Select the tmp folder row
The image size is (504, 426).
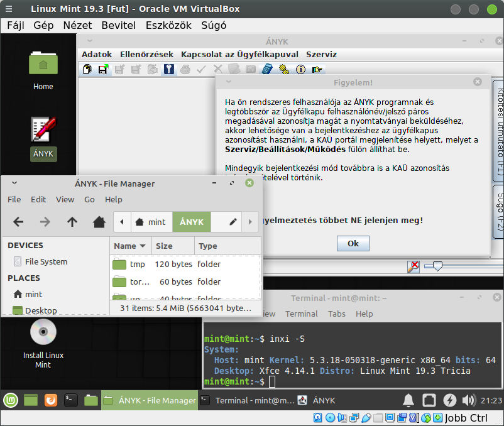click(x=185, y=265)
